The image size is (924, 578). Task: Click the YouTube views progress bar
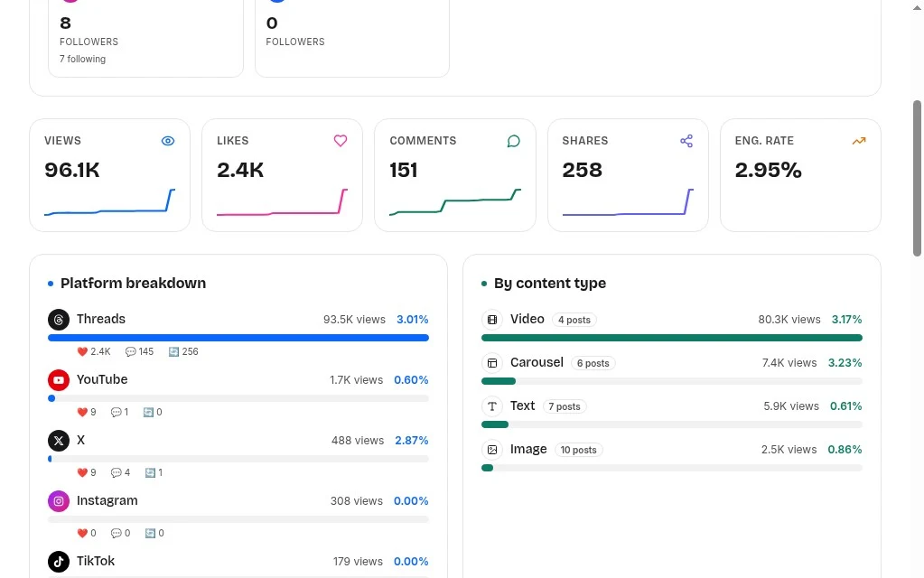238,398
